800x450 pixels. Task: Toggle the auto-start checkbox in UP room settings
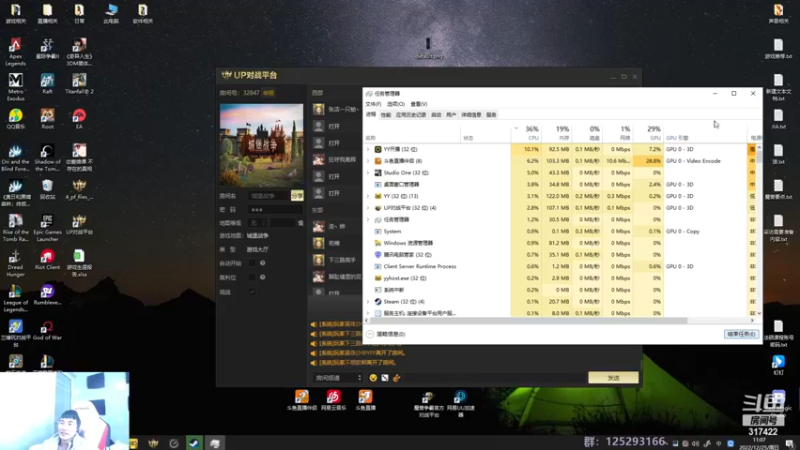(x=252, y=263)
